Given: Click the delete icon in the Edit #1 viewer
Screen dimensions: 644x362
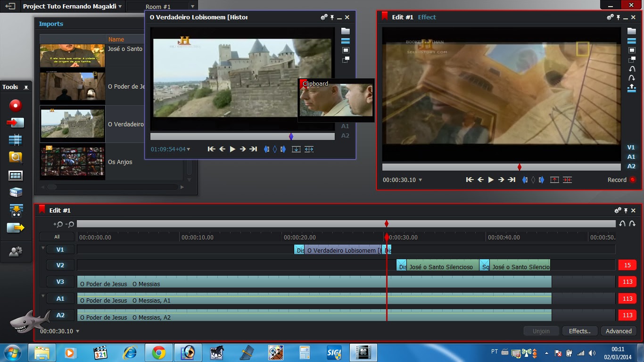Looking at the screenshot, I should 567,180.
